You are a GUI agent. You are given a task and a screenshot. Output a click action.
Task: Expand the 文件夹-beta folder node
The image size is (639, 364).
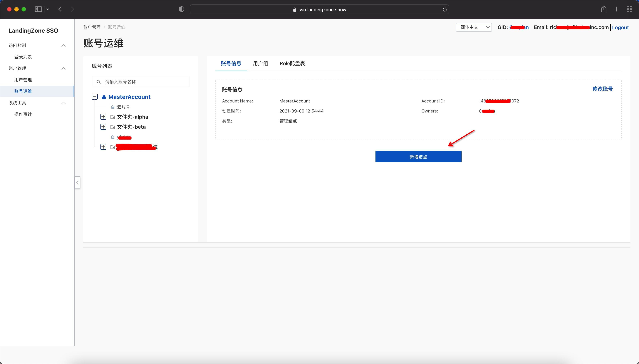point(103,127)
